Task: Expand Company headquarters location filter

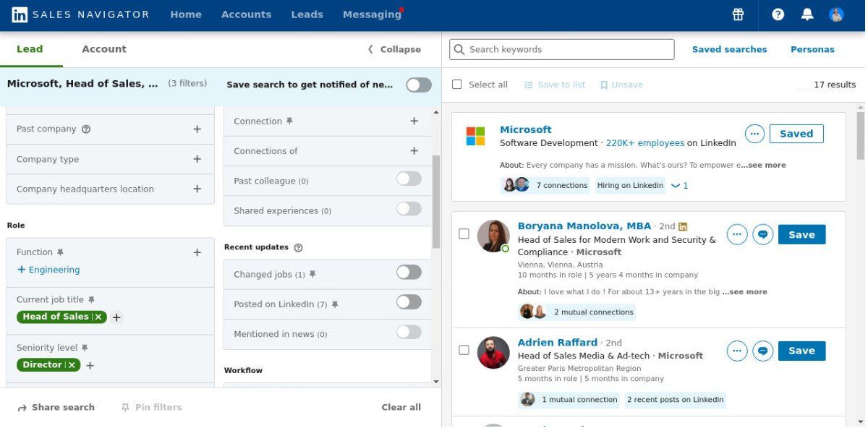Action: click(197, 189)
